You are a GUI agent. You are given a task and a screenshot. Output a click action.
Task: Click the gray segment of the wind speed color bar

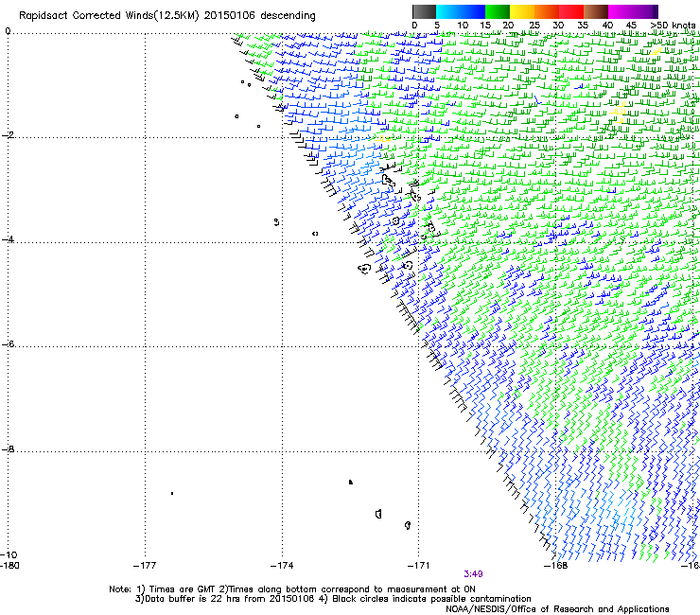(424, 11)
